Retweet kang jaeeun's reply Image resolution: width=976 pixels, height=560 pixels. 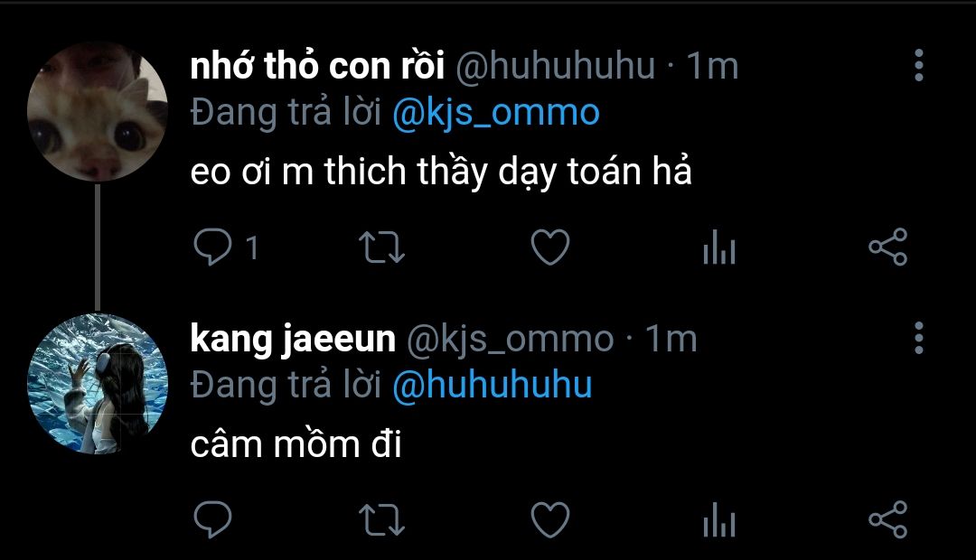point(382,519)
